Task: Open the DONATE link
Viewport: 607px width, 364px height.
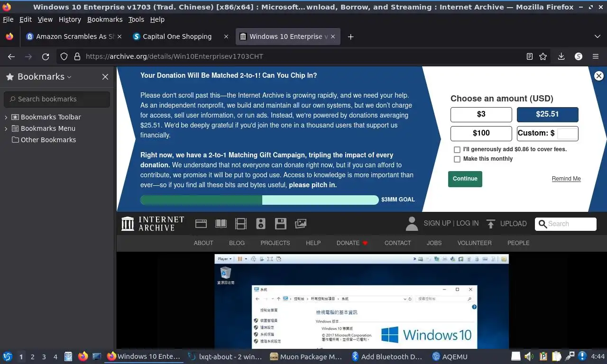Action: 352,243
